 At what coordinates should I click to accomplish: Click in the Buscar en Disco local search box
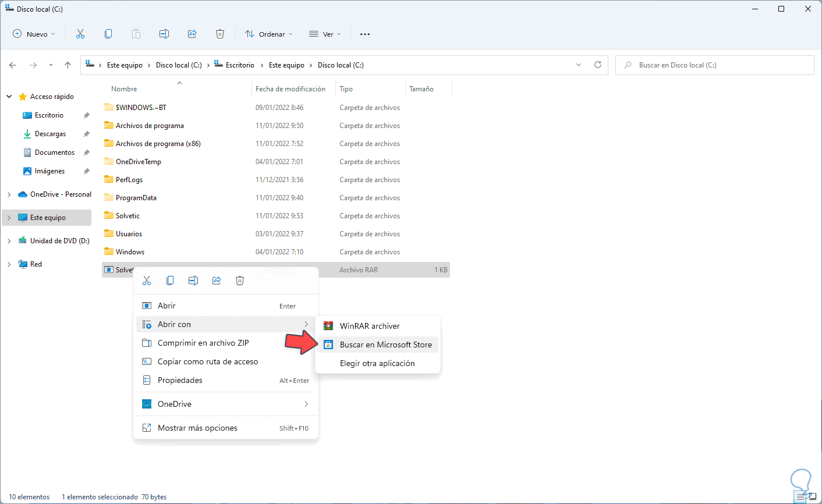[715, 65]
